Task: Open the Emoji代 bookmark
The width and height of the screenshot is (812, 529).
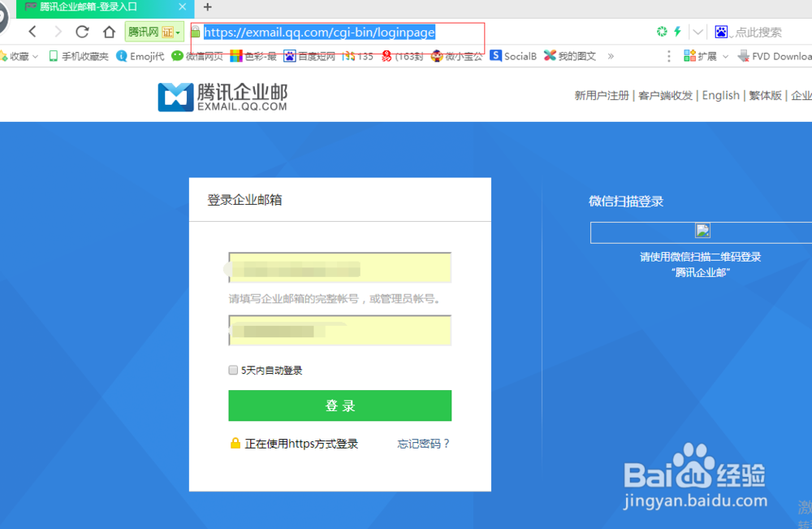Action: (x=140, y=56)
